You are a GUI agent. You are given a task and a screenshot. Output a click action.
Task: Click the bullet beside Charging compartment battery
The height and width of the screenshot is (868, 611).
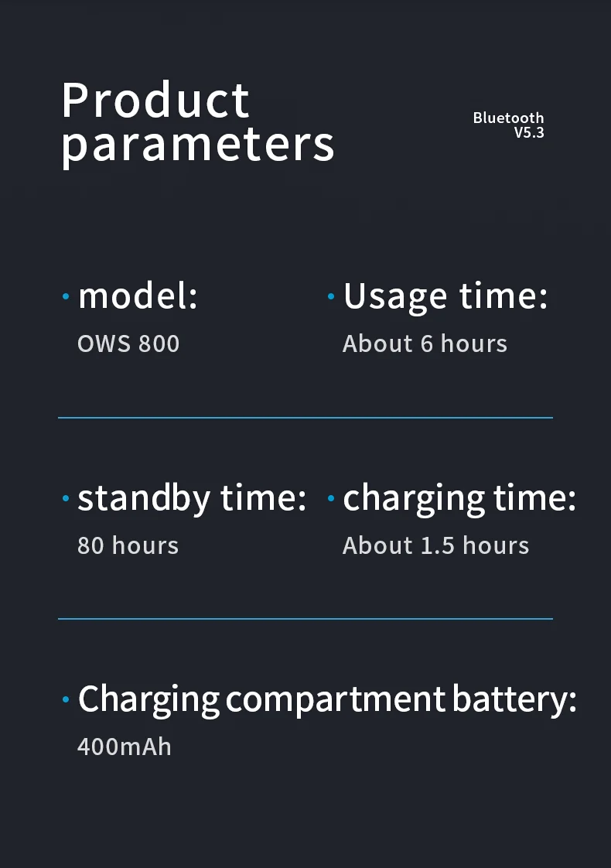pos(66,699)
